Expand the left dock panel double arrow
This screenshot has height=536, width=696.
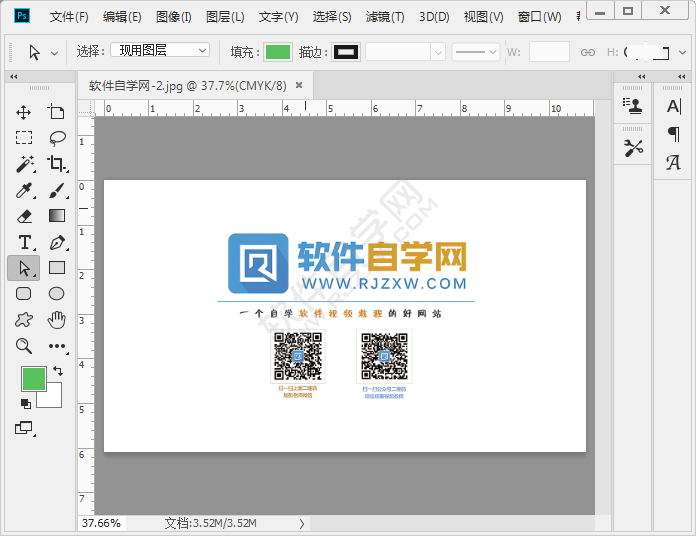[641, 76]
